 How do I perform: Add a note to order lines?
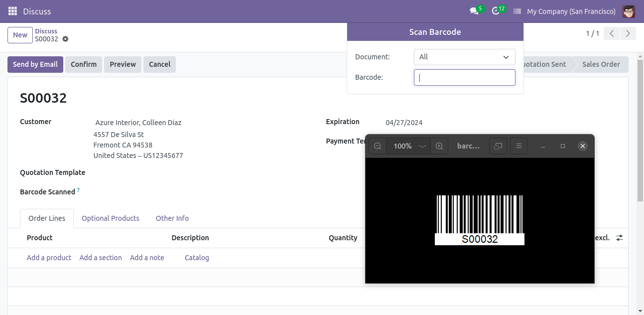tap(147, 258)
